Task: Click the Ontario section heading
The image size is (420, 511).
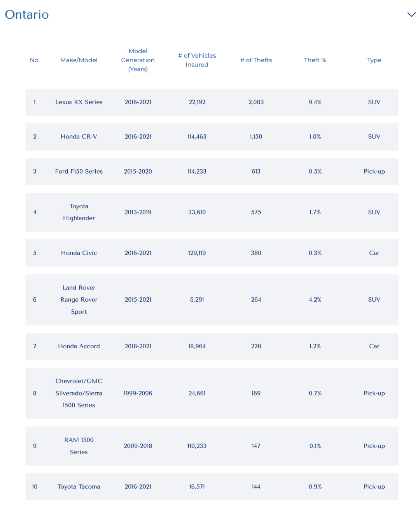Action: click(x=27, y=14)
